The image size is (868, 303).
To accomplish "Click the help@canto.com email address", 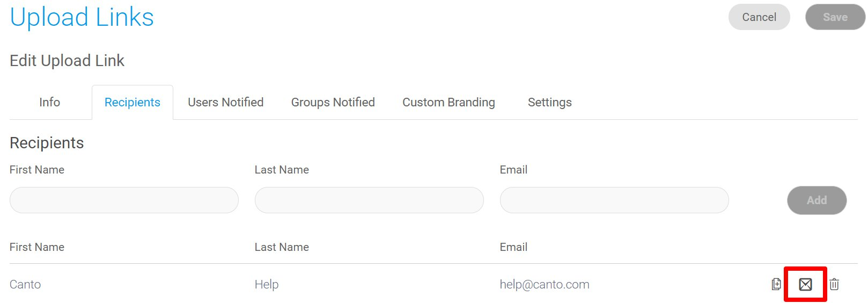I will click(545, 284).
